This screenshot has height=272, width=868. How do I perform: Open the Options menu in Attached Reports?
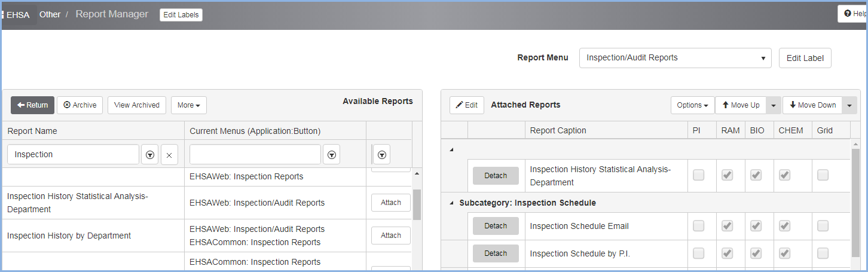pos(692,105)
